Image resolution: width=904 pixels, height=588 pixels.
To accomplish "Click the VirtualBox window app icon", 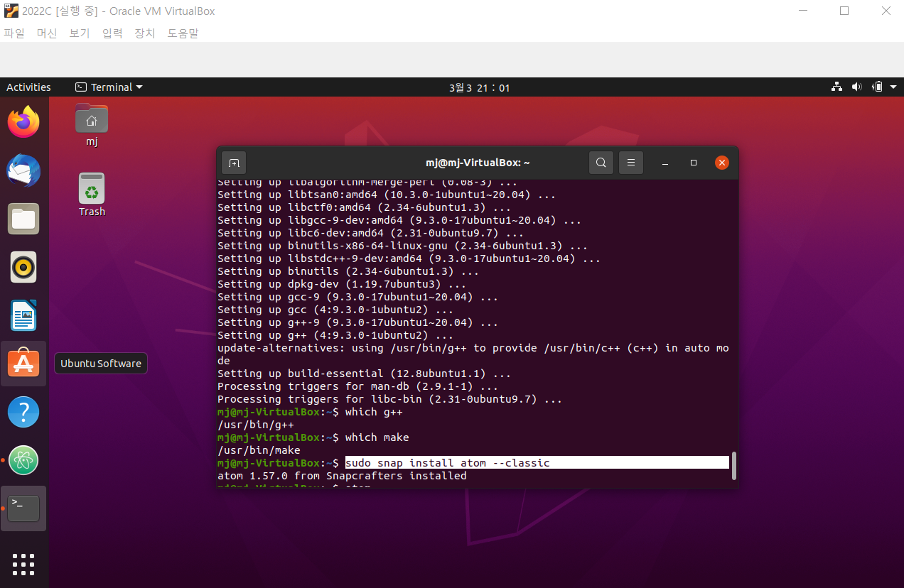I will pos(11,11).
